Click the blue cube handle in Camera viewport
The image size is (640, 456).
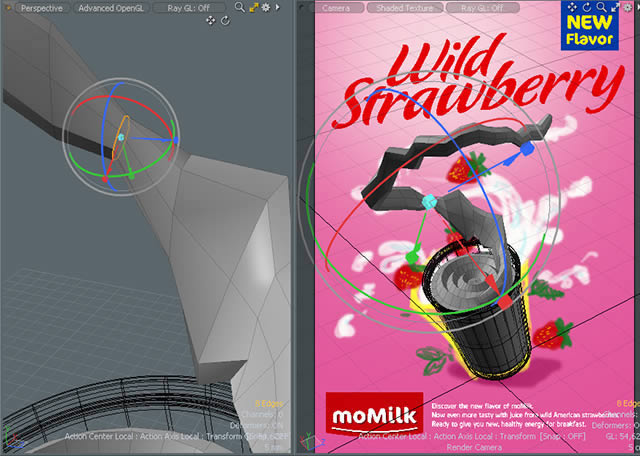(x=527, y=149)
